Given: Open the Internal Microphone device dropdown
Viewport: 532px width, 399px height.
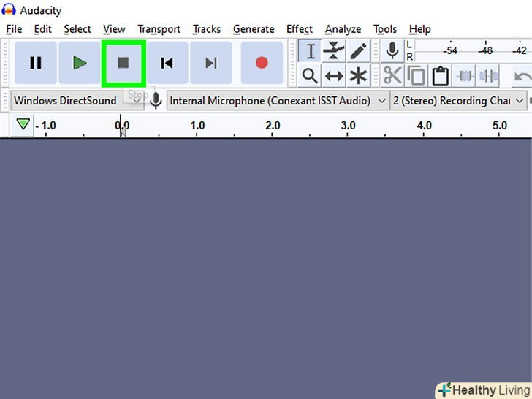Looking at the screenshot, I should coord(278,101).
